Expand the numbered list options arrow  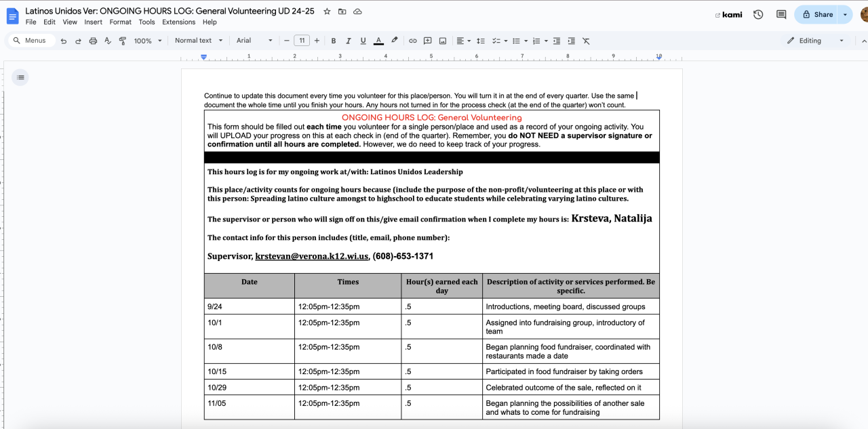pos(546,41)
